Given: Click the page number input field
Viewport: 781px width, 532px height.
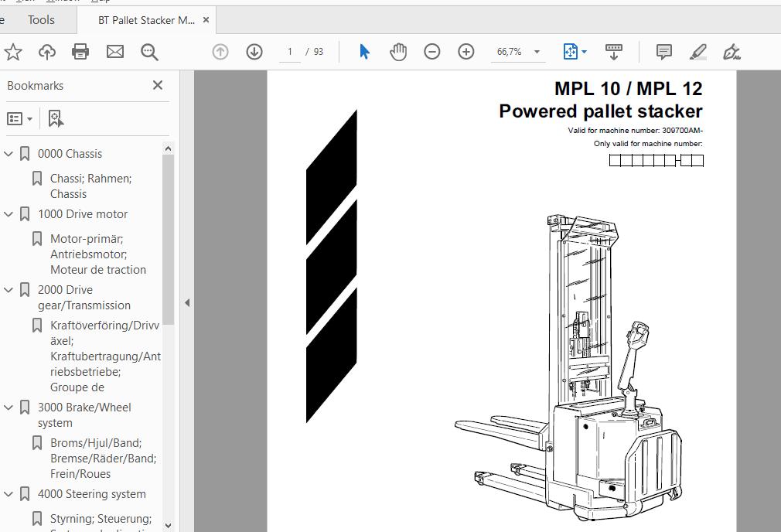Looking at the screenshot, I should coord(290,52).
